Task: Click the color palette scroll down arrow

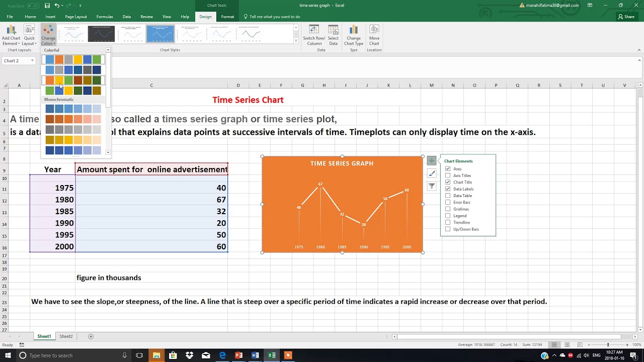Action: 108,152
